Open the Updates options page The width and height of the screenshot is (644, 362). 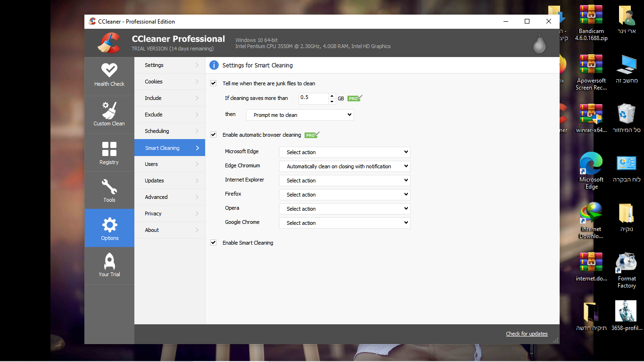click(170, 181)
